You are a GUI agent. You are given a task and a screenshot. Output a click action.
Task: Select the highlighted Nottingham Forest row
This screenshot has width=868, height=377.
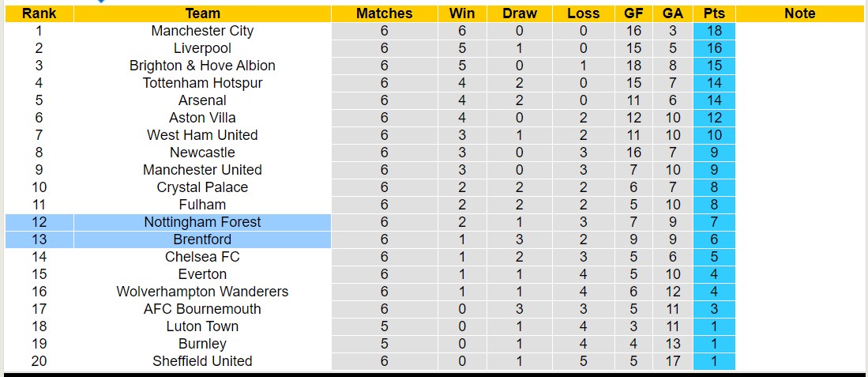pos(202,222)
